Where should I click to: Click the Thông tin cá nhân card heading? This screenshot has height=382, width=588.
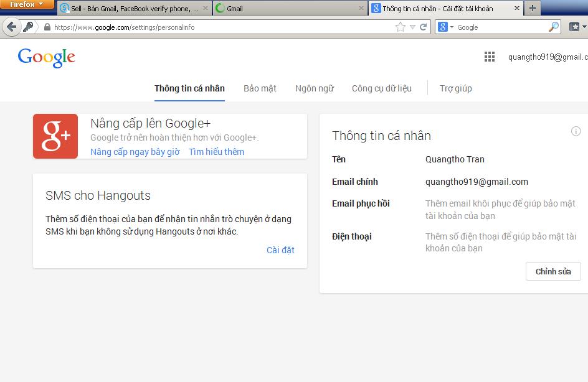(381, 136)
